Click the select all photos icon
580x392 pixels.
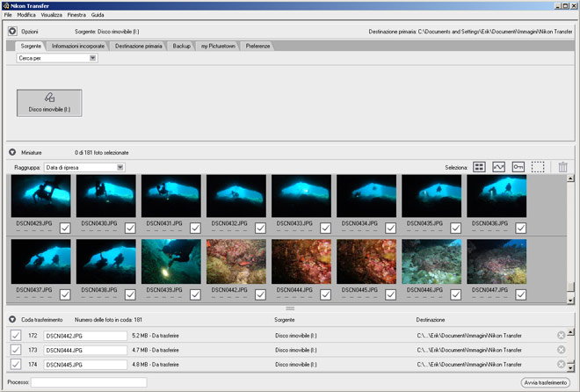(x=479, y=167)
